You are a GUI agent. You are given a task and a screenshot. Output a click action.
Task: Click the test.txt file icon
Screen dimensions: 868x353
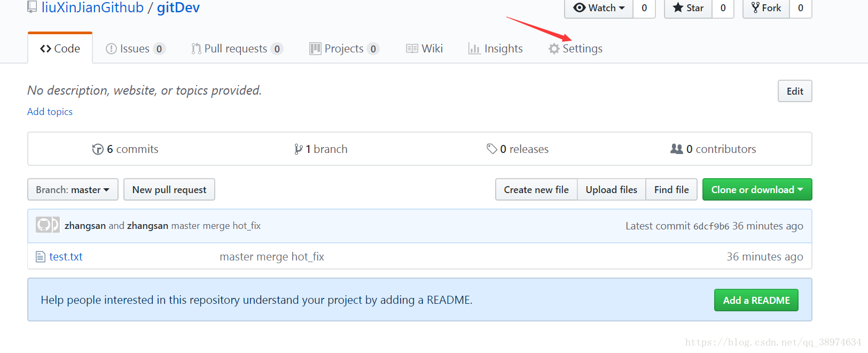coord(40,257)
